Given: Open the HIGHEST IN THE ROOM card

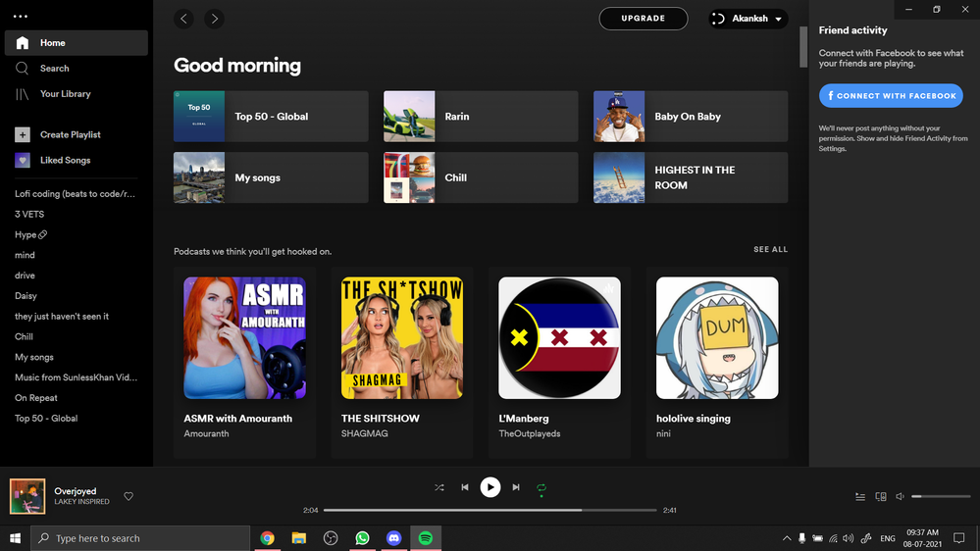Looking at the screenshot, I should pyautogui.click(x=691, y=177).
